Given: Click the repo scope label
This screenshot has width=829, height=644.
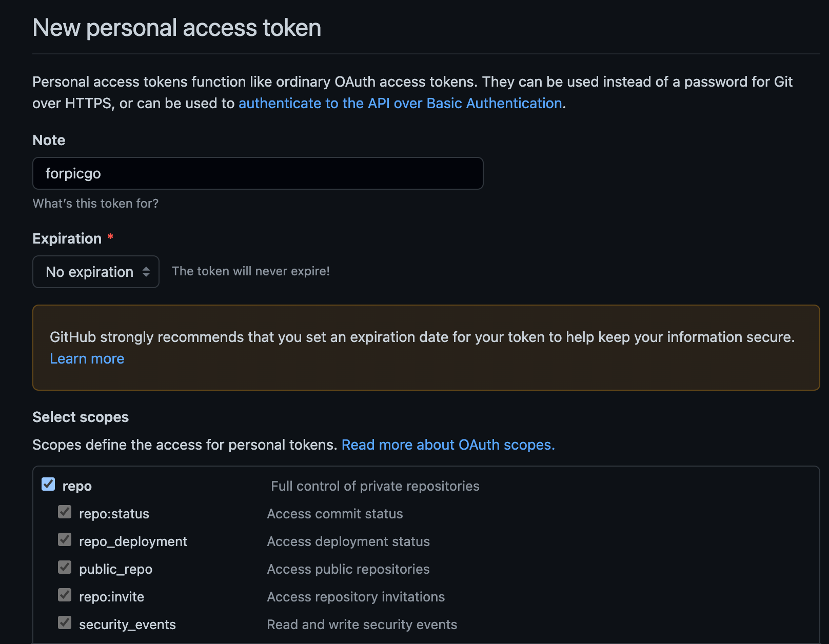Looking at the screenshot, I should [x=77, y=486].
